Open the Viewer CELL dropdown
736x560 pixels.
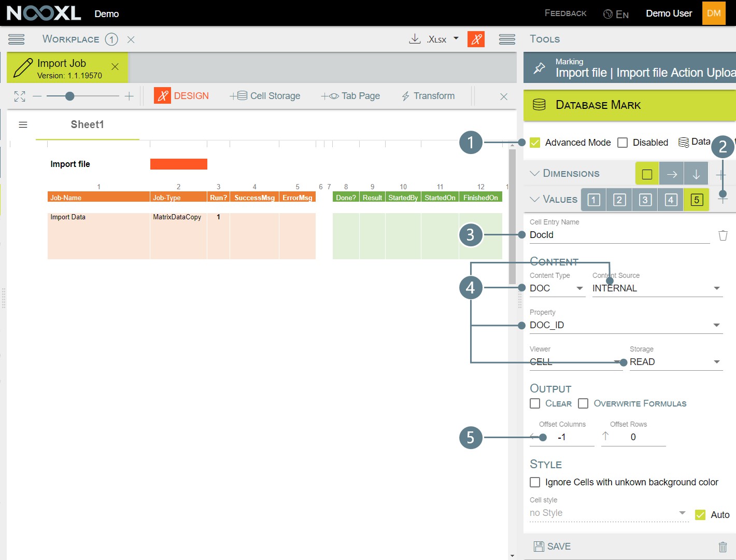click(576, 362)
